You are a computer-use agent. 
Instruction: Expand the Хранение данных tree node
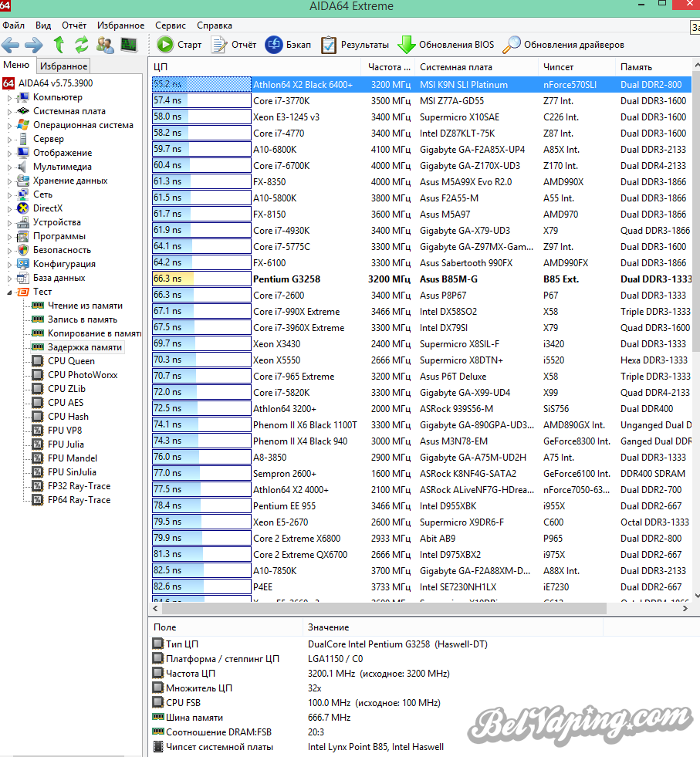9,181
